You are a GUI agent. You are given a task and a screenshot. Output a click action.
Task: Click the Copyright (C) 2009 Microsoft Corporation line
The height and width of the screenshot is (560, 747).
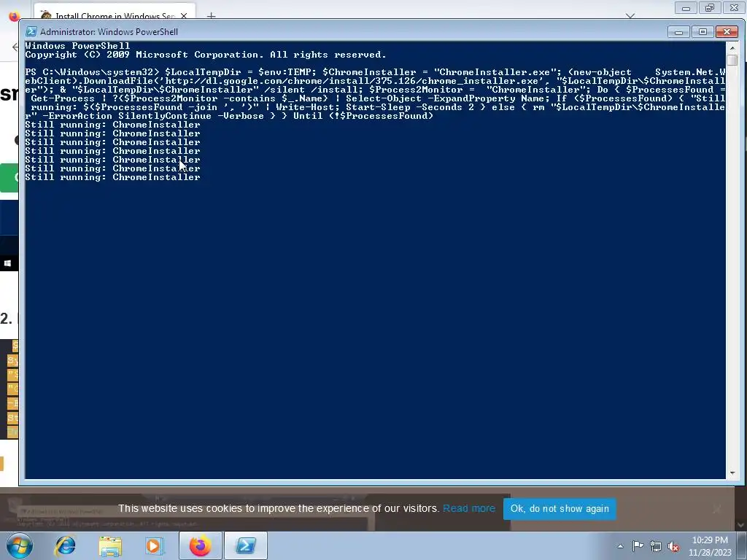click(205, 55)
